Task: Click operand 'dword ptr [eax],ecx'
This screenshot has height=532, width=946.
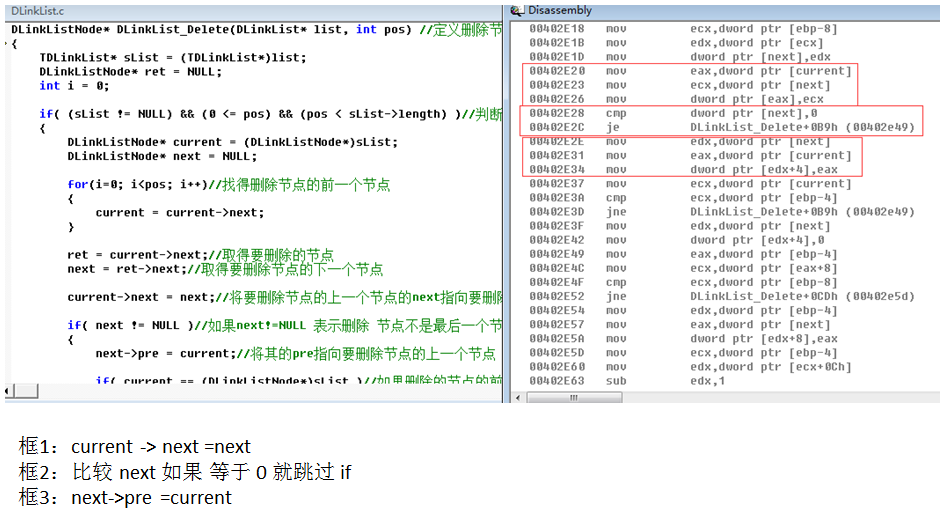Action: coord(757,99)
